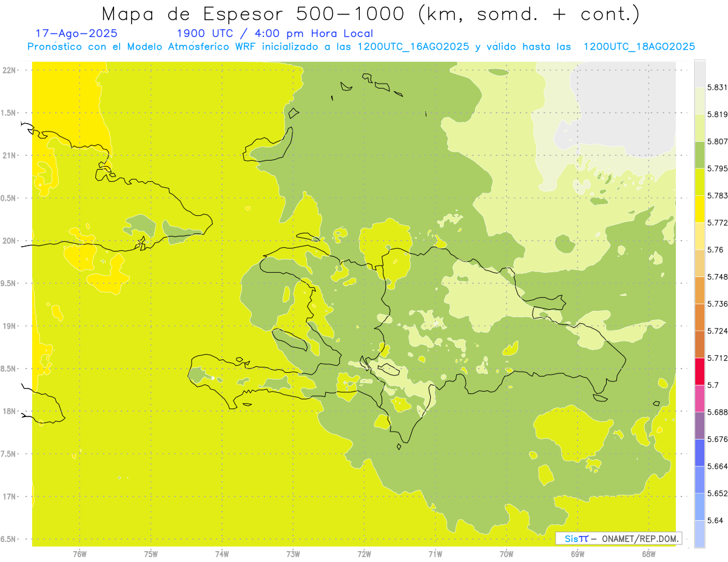Viewport: 728px width, 562px height.
Task: Click the '70W' longitude label
Action: pos(506,554)
